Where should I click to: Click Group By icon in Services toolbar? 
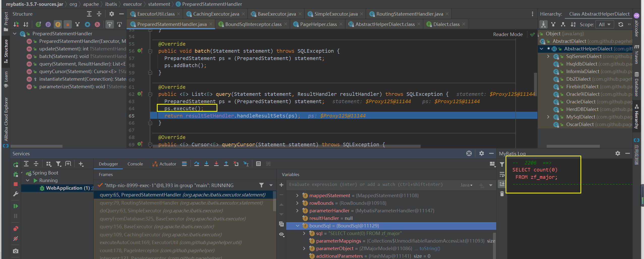click(49, 164)
